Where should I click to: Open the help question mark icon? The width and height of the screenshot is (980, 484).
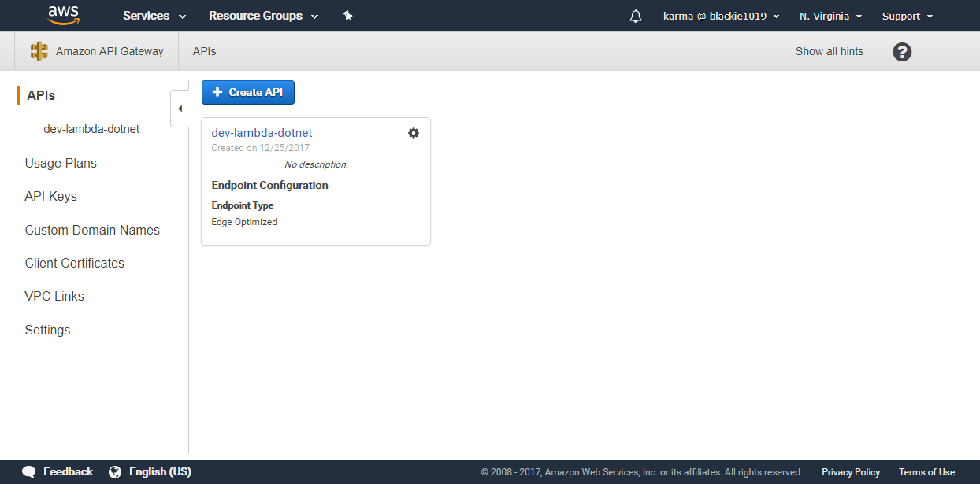click(902, 52)
